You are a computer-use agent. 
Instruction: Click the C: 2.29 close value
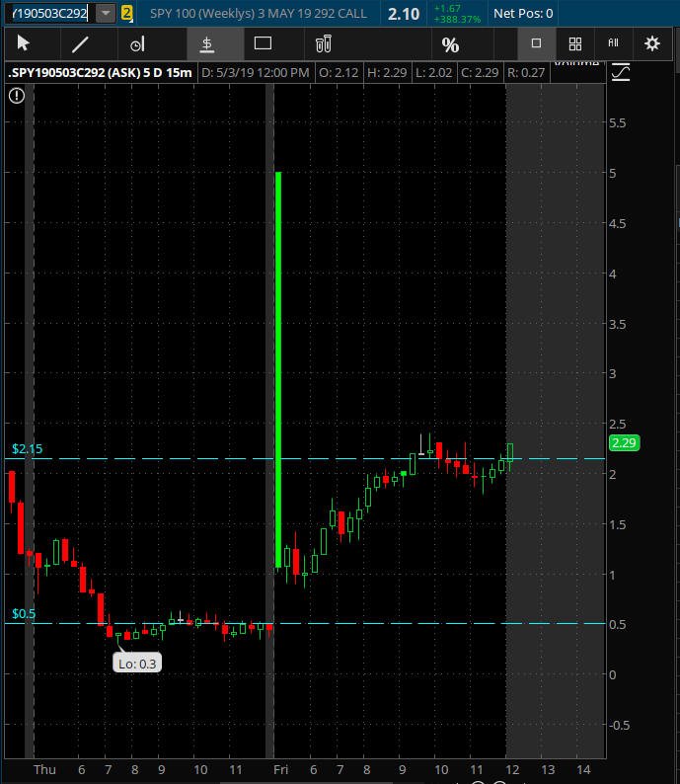click(x=480, y=73)
